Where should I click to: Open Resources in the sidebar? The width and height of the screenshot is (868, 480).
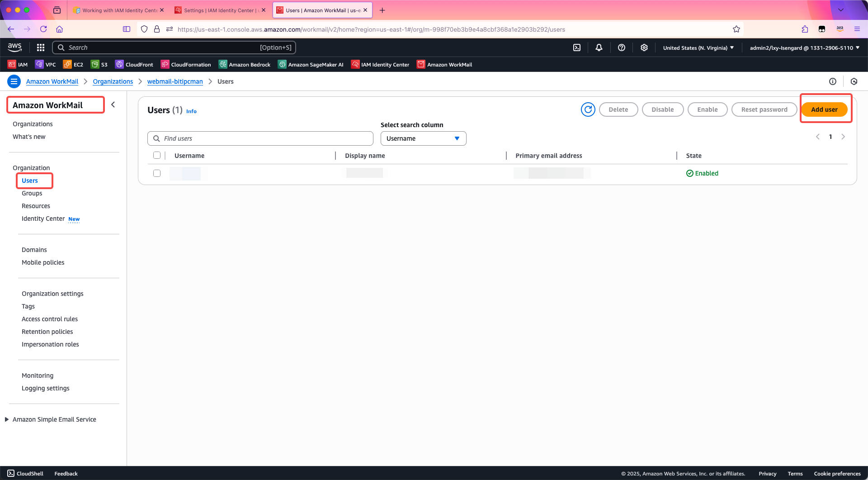36,206
